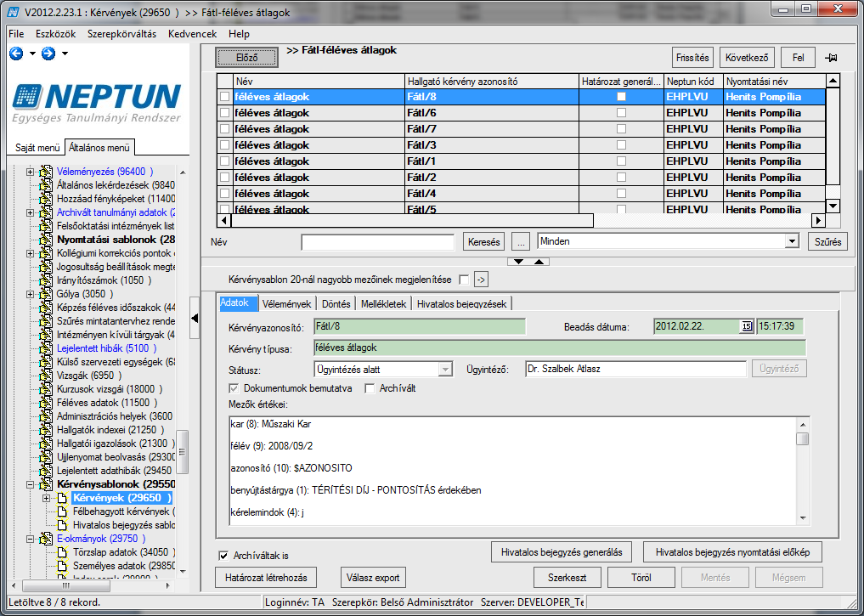Image resolution: width=864 pixels, height=616 pixels.
Task: Click the Keresés button
Action: [x=483, y=241]
